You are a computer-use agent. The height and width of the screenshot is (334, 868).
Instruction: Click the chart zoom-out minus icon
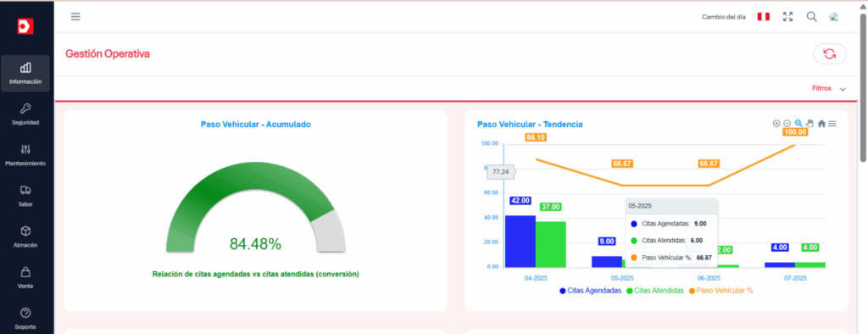pos(787,124)
